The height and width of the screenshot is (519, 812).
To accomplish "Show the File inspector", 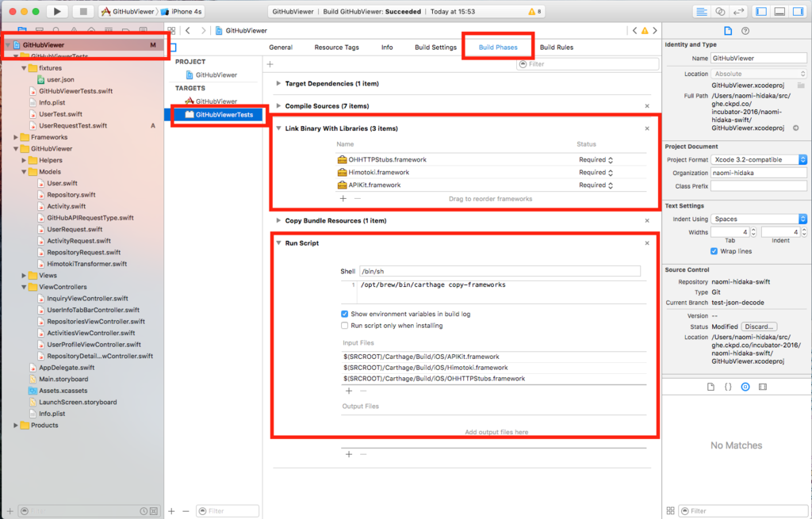I will [x=728, y=31].
